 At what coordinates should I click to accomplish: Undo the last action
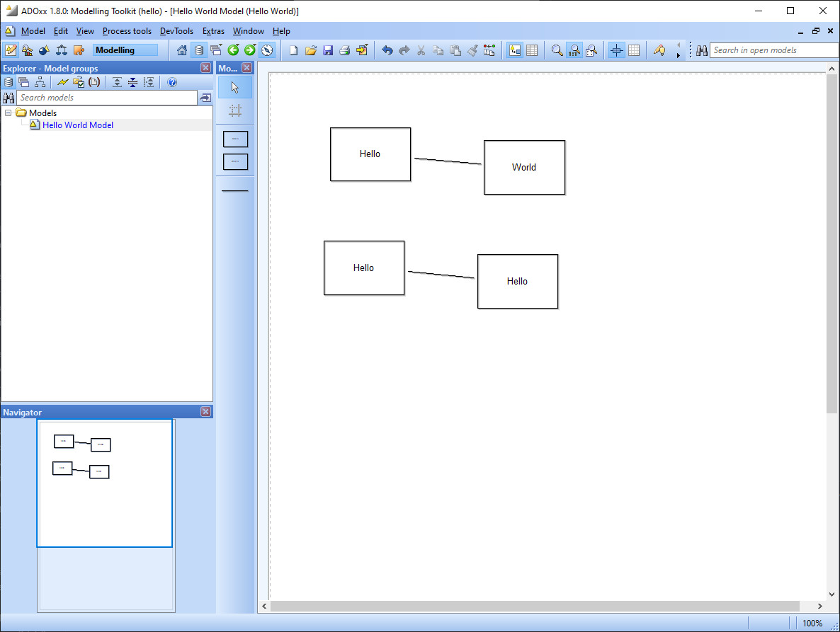pyautogui.click(x=387, y=50)
